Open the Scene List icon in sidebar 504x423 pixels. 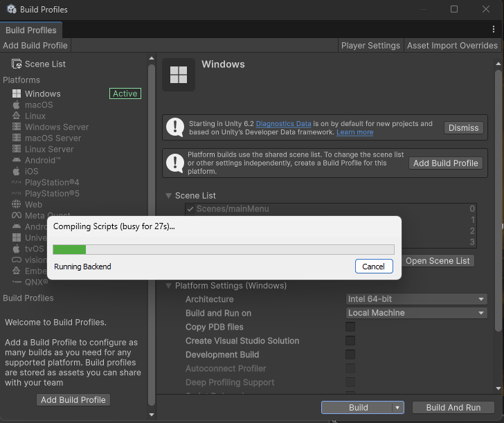click(x=17, y=64)
